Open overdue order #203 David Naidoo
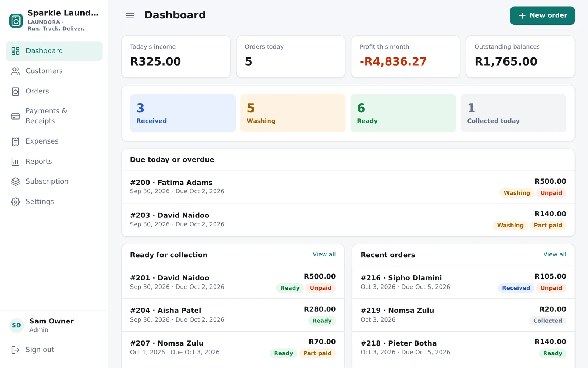Screen dimensions: 588x368 [x=348, y=220]
